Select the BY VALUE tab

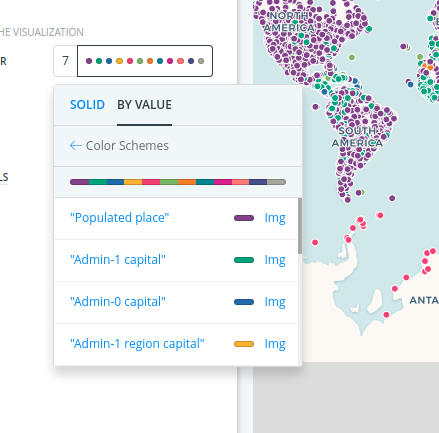point(144,105)
